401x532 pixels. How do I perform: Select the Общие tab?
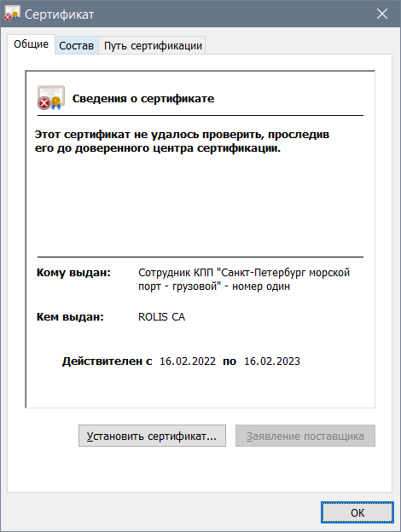31,44
